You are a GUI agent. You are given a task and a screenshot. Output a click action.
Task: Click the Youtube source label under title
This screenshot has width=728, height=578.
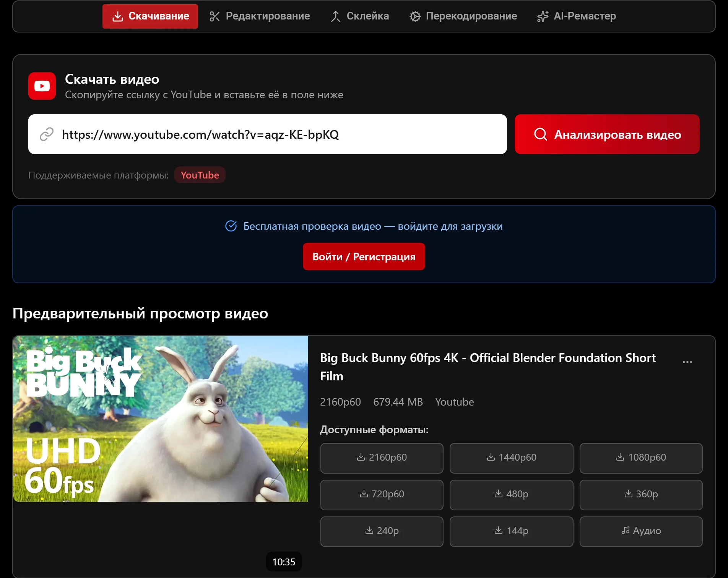click(x=455, y=402)
